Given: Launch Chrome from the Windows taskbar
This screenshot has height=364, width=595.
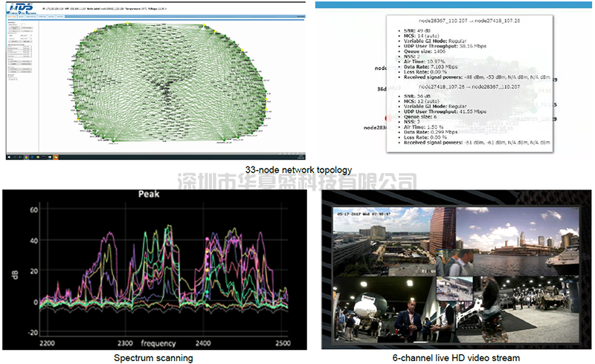Looking at the screenshot, I should coord(27,157).
